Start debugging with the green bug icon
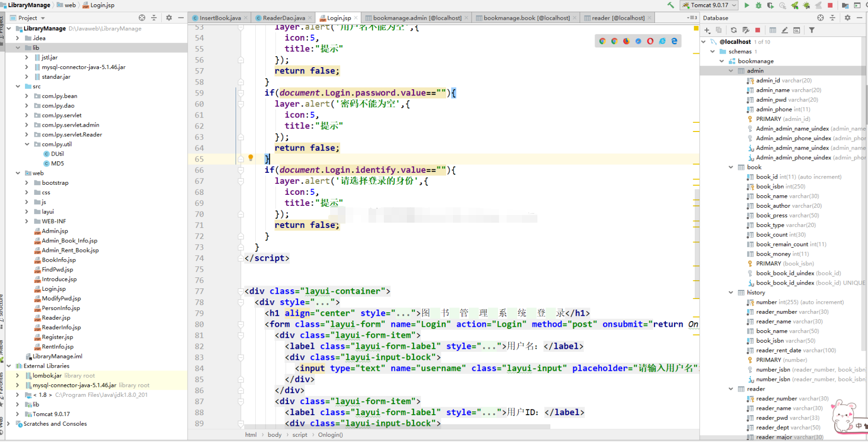Viewport: 868px width, 442px height. tap(759, 5)
